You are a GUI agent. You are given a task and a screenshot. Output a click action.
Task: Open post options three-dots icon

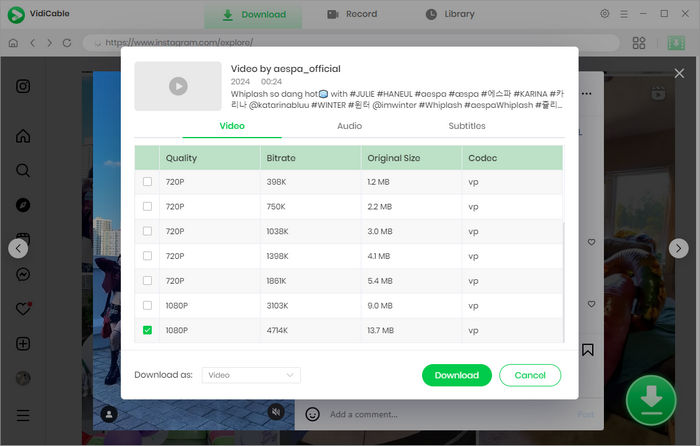coord(587,94)
